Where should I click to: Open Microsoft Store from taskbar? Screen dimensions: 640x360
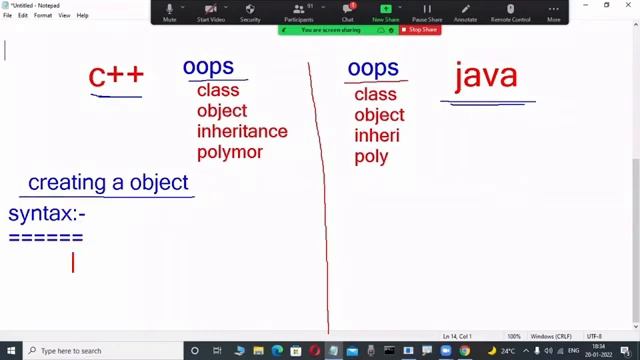[296, 351]
